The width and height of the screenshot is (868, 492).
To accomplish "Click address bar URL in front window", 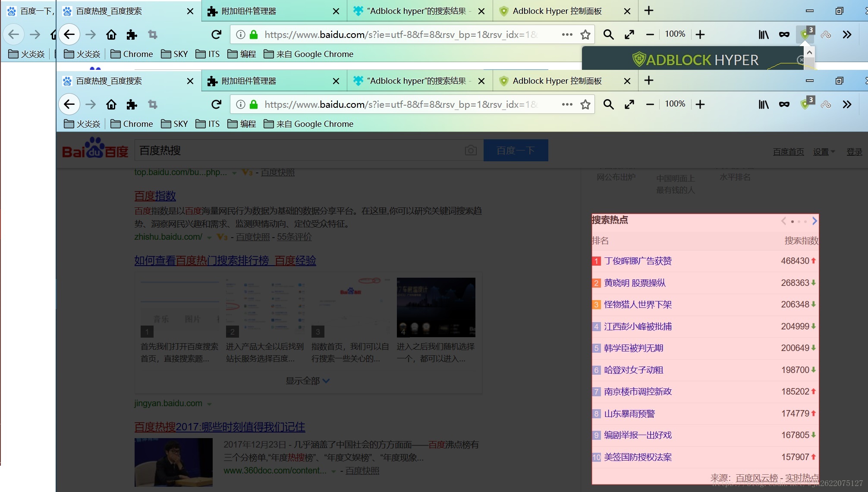I will [401, 104].
